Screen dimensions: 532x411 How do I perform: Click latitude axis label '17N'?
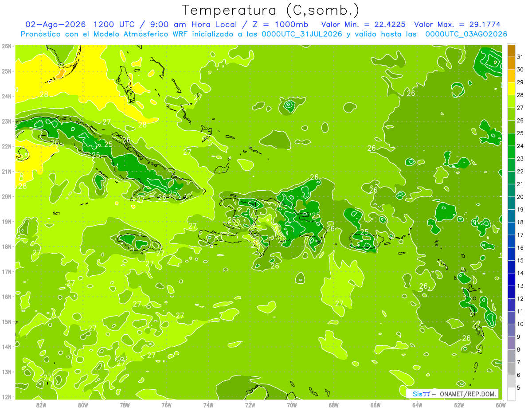(7, 271)
